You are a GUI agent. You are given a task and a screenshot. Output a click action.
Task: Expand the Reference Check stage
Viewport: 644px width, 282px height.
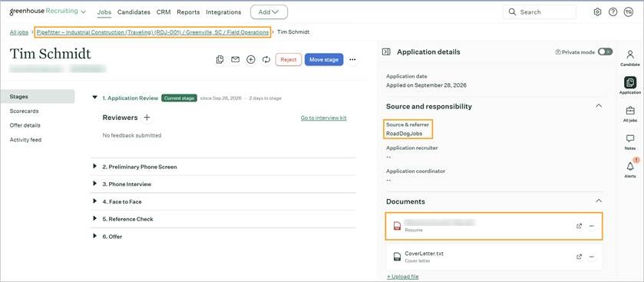(95, 219)
